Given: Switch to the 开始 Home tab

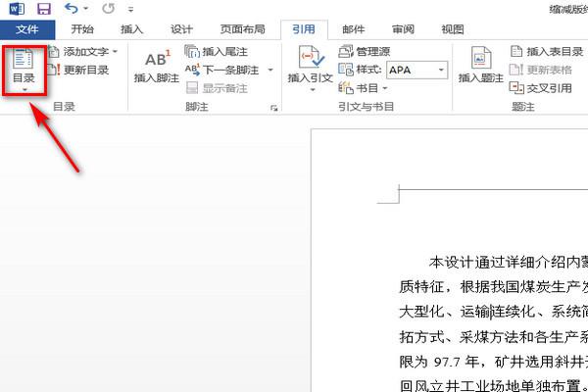Looking at the screenshot, I should [x=82, y=29].
